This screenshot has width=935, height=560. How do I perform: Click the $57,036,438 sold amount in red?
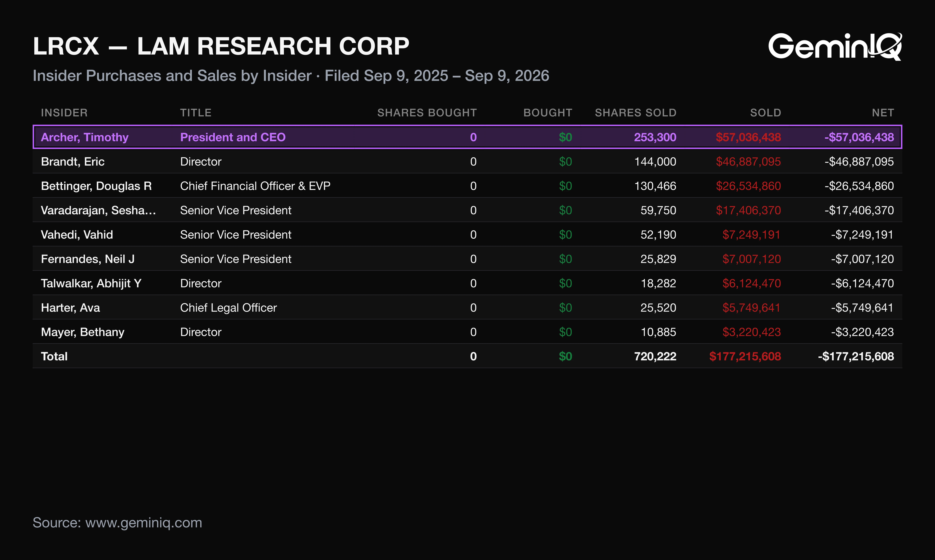coord(748,137)
